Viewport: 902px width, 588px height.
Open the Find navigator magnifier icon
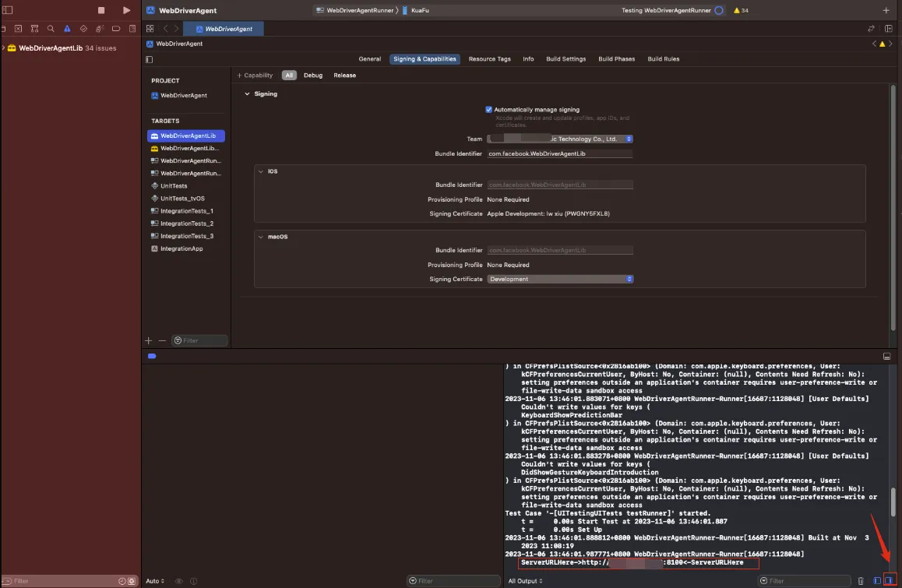pyautogui.click(x=51, y=29)
